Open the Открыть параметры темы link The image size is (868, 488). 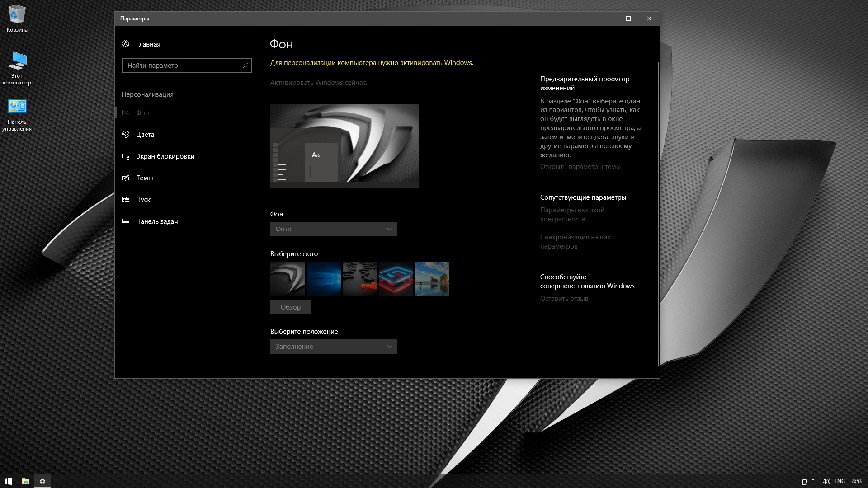click(580, 167)
